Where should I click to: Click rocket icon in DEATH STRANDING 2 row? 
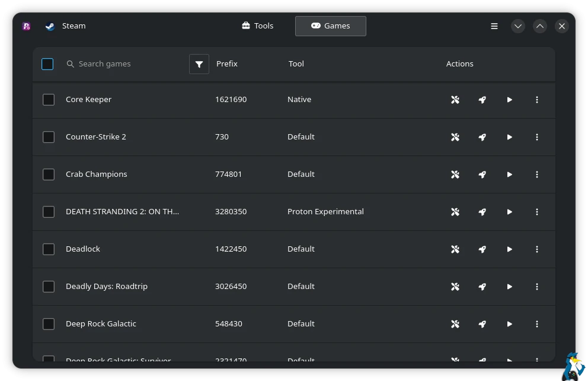pos(482,212)
